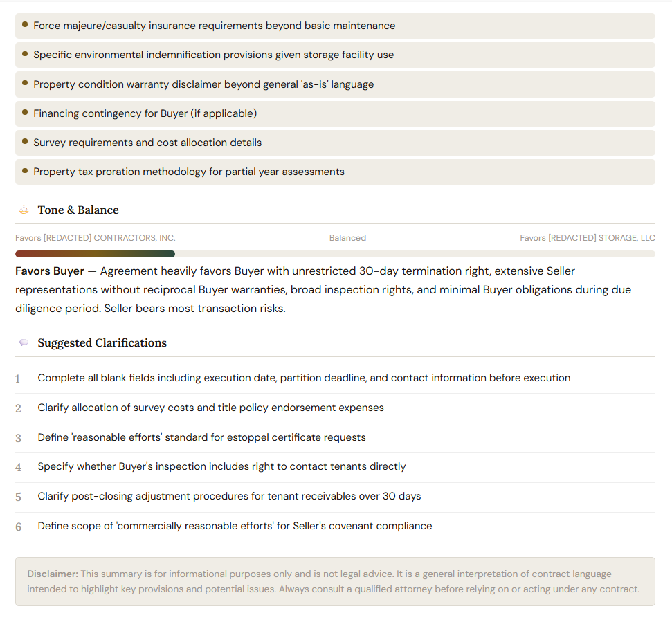
Task: Select the Suggested Clarifications heading
Action: pos(102,342)
